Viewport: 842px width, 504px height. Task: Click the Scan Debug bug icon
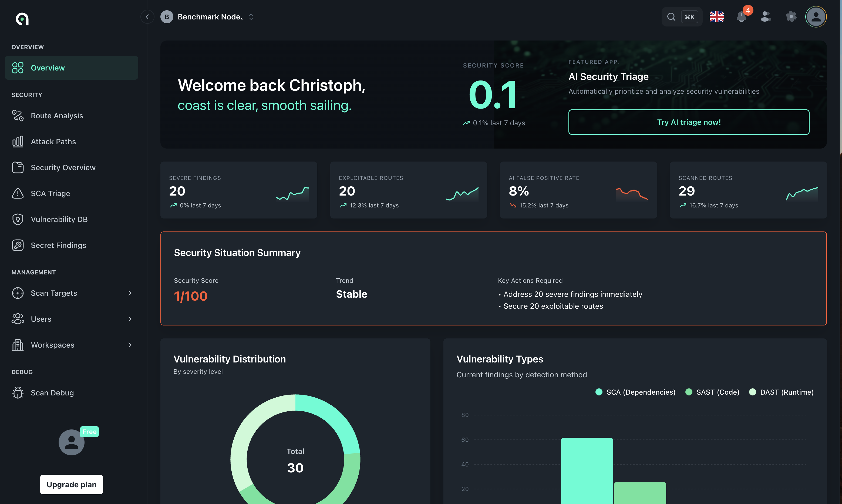tap(18, 393)
